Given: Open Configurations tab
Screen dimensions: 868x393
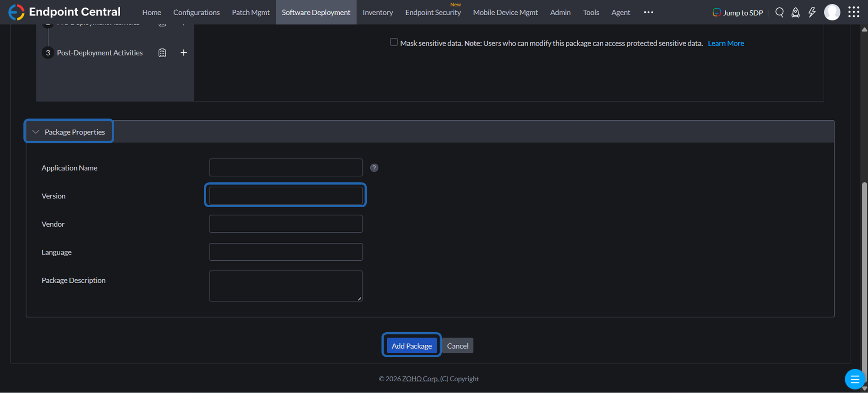Looking at the screenshot, I should pos(197,12).
